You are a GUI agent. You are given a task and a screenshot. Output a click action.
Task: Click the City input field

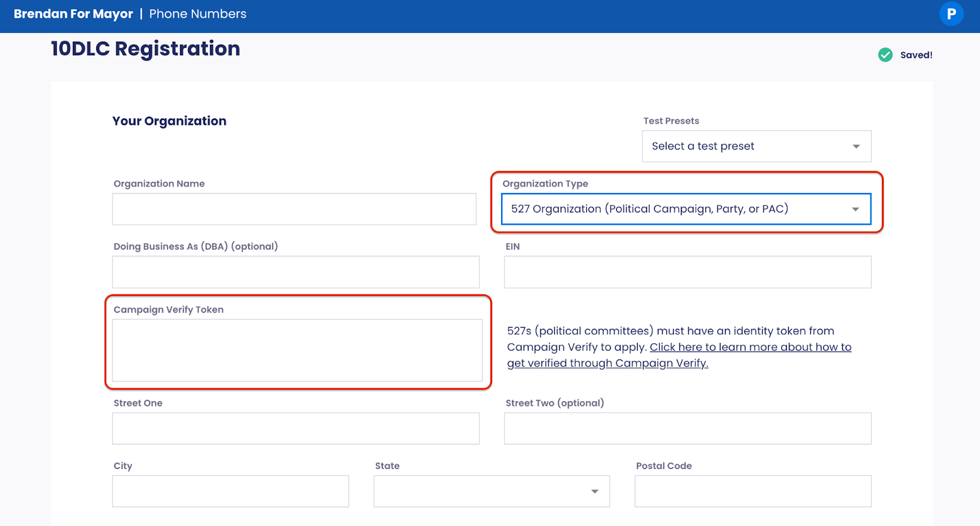point(230,491)
